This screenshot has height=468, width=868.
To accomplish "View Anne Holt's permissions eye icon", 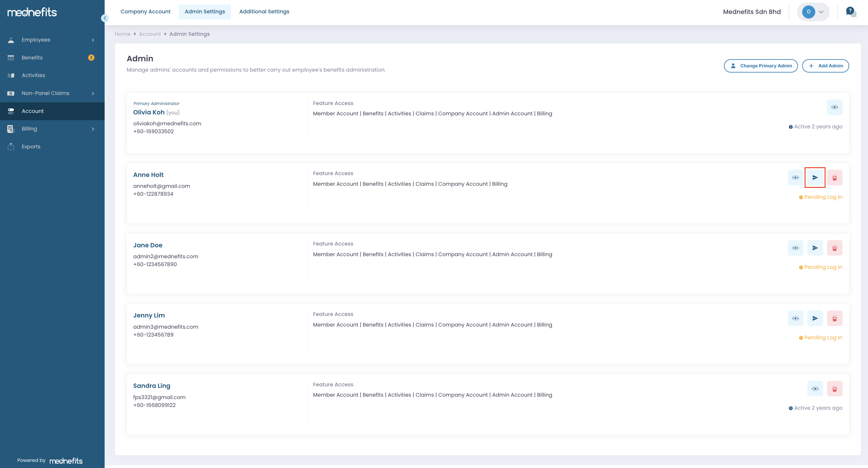I will [x=795, y=177].
